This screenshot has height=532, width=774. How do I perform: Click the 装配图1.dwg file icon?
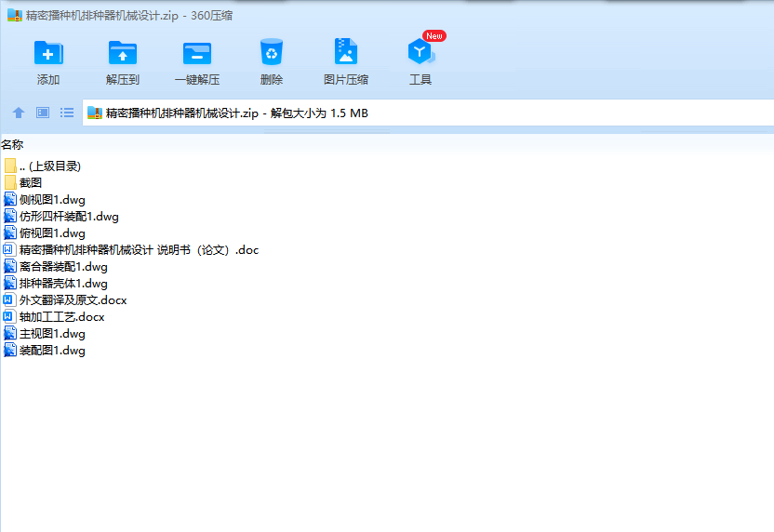coord(10,351)
